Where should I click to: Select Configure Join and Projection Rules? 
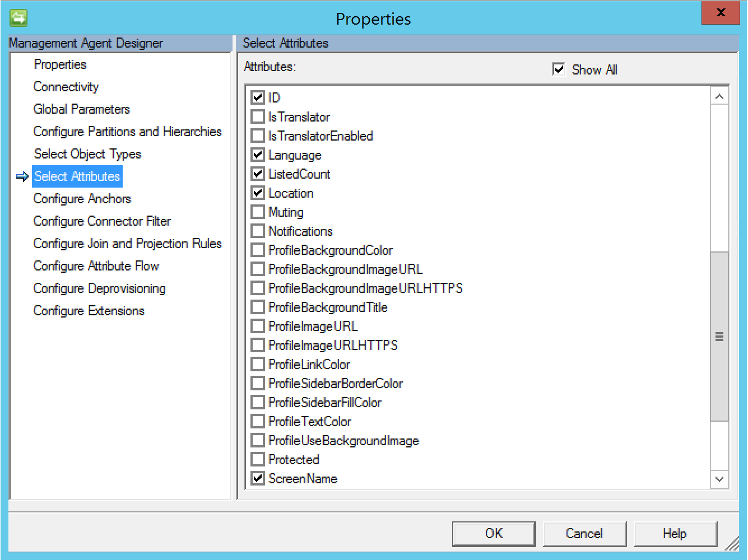pyautogui.click(x=128, y=244)
